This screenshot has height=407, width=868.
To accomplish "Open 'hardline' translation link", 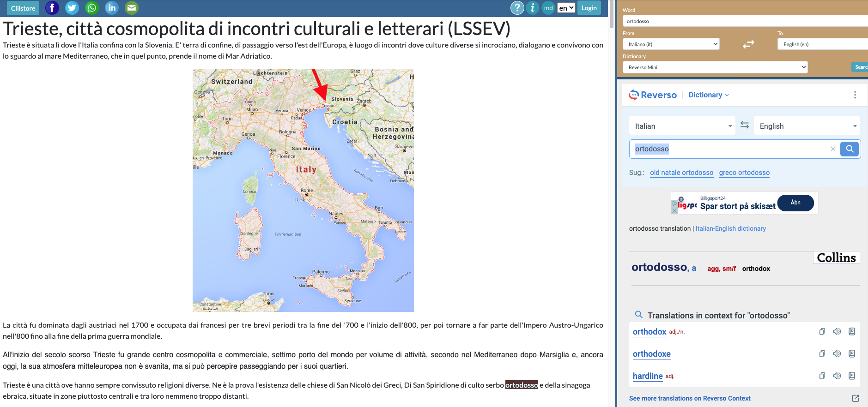I will pyautogui.click(x=648, y=376).
